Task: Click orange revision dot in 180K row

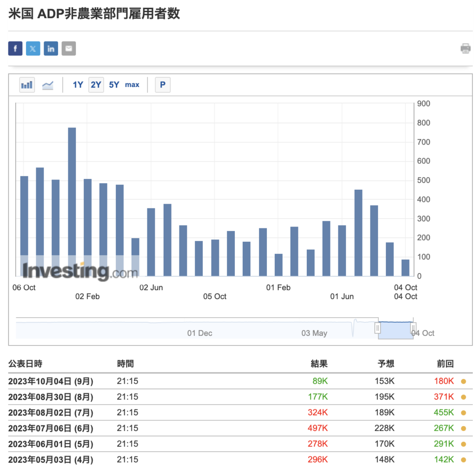Action: click(463, 381)
